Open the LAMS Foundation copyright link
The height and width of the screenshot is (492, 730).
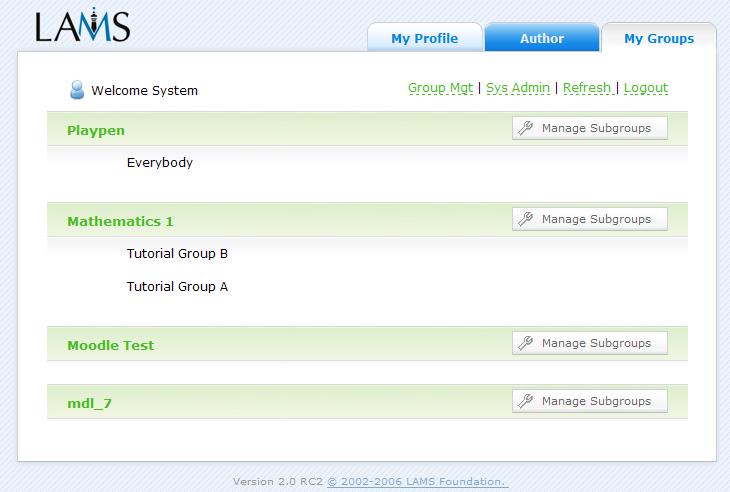click(x=417, y=481)
